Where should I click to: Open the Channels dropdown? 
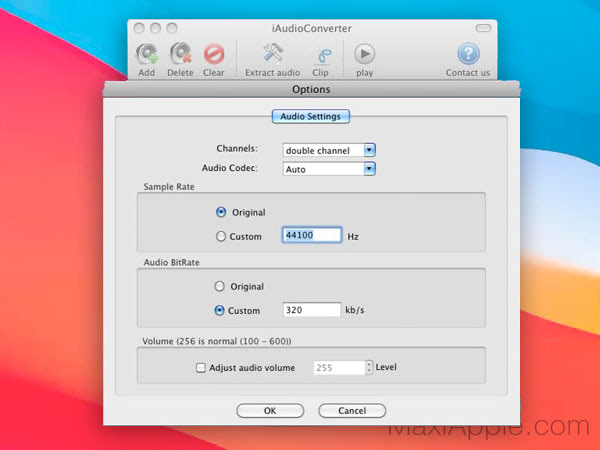click(329, 150)
